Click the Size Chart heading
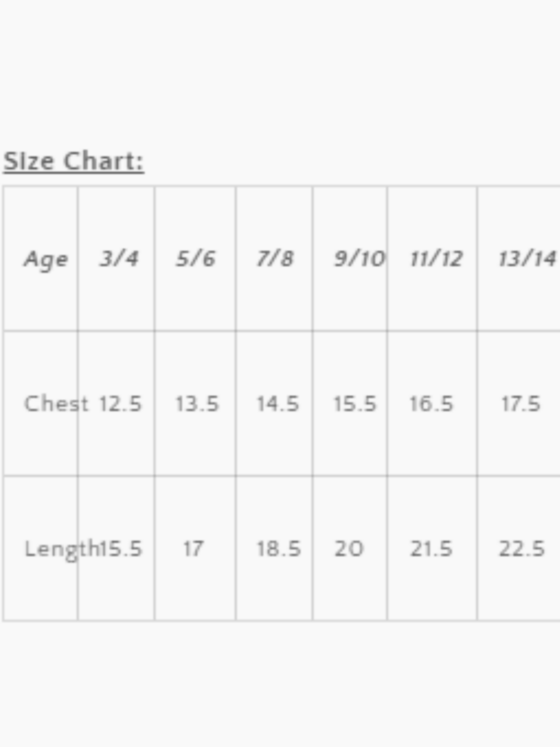 coord(74,161)
